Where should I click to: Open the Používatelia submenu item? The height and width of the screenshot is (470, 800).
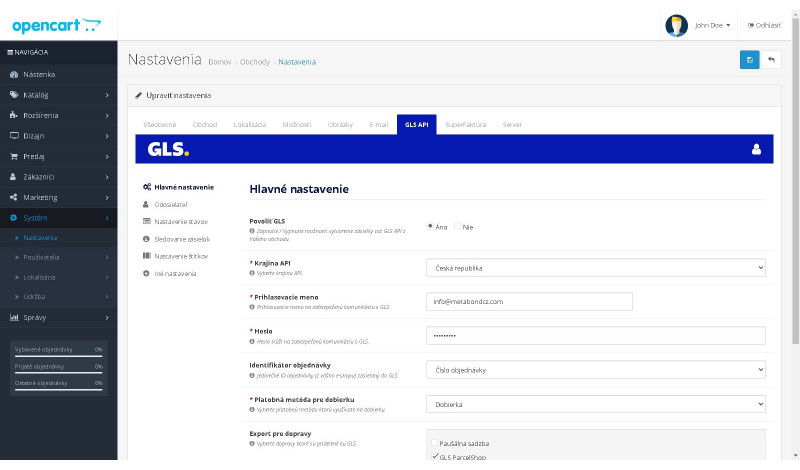[x=59, y=257]
